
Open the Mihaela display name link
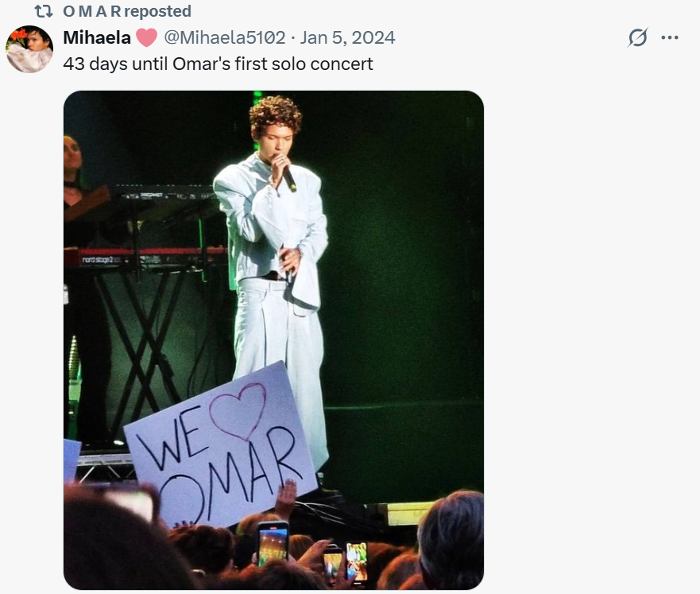point(97,37)
